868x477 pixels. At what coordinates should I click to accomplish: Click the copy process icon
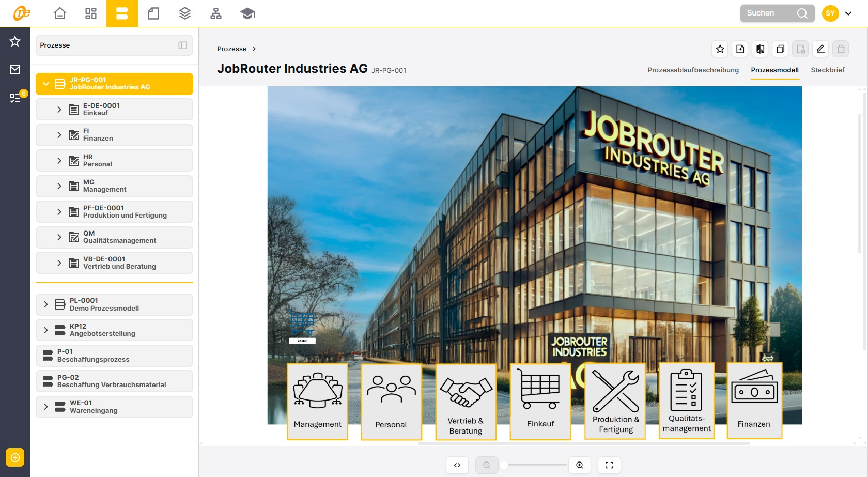781,49
